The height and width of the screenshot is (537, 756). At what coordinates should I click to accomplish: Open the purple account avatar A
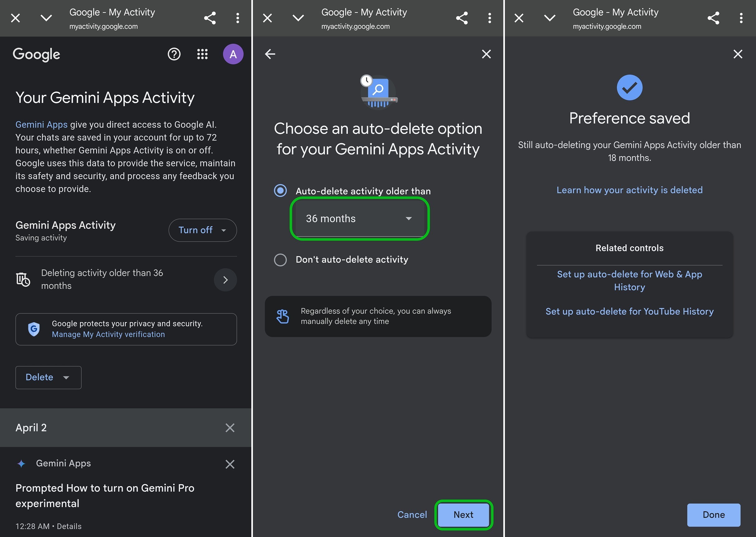tap(233, 54)
